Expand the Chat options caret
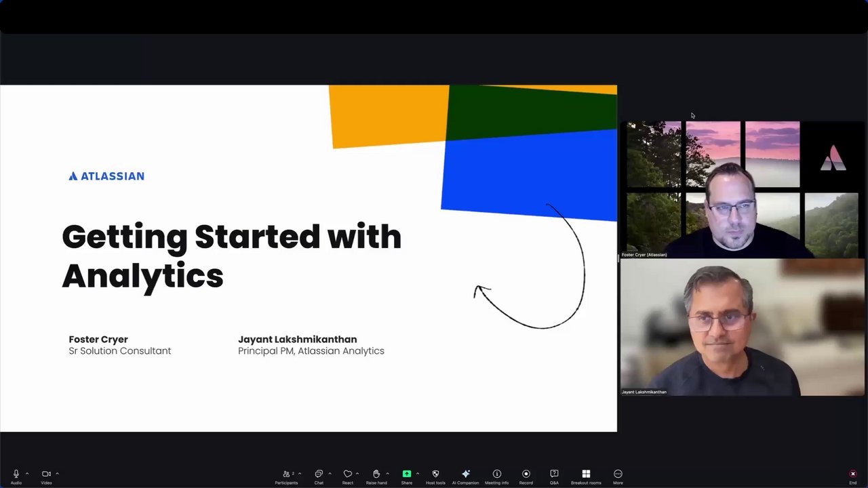The image size is (868, 488). [330, 474]
